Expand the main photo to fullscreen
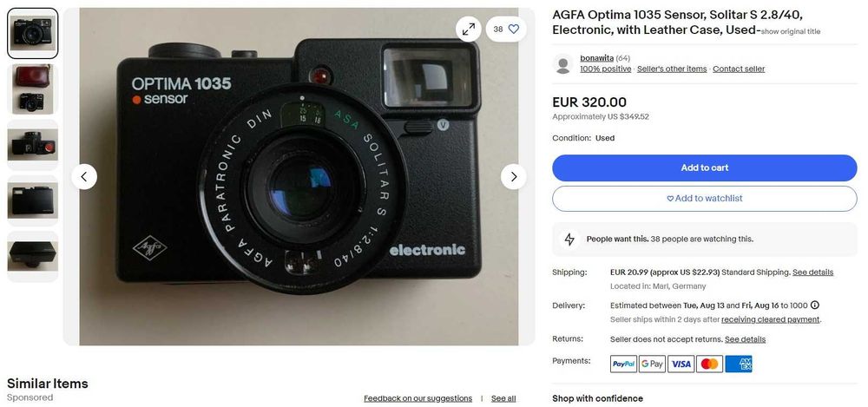The image size is (868, 407). point(469,30)
